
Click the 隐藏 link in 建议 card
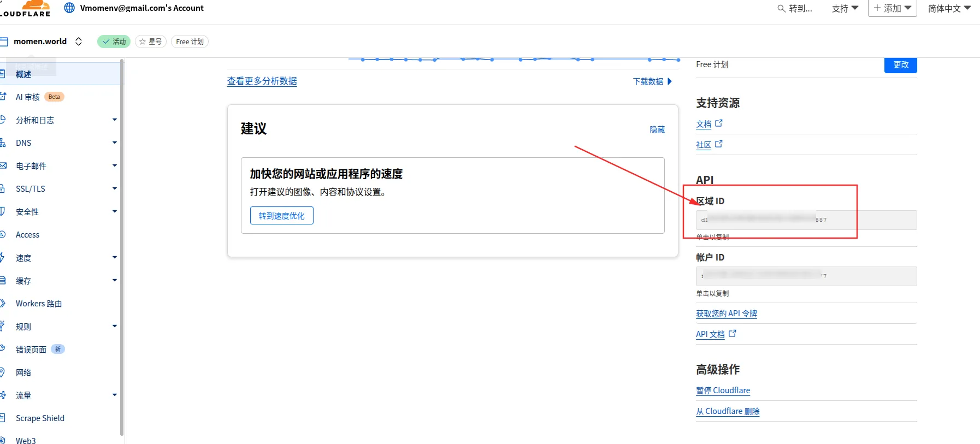click(x=657, y=129)
